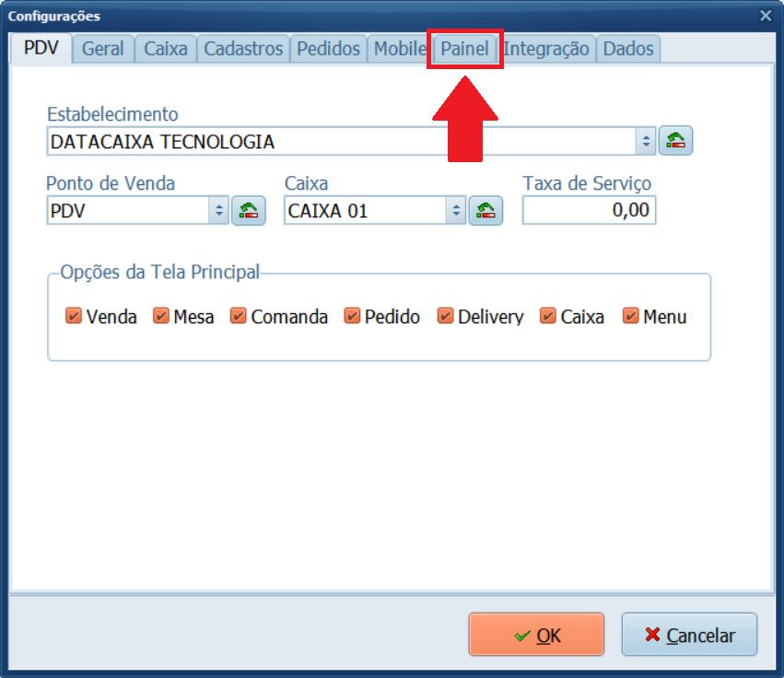The height and width of the screenshot is (678, 784).
Task: Switch to the Painel tab
Action: (x=465, y=49)
